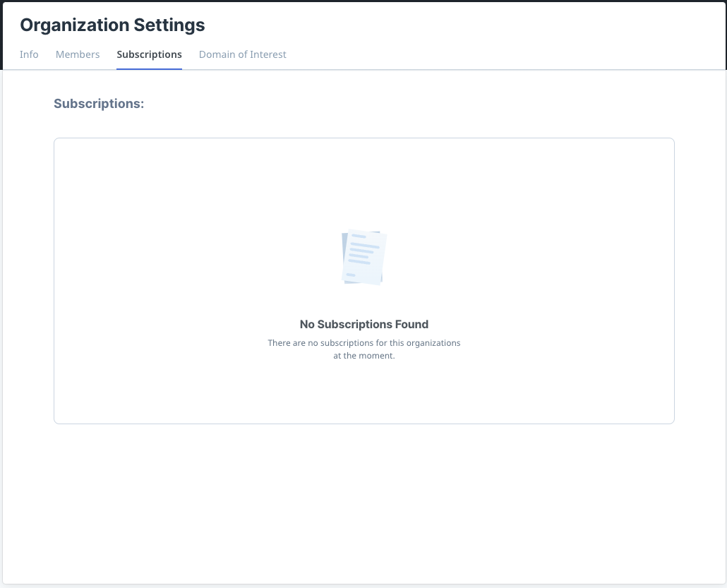Click the Organization Settings page title
The height and width of the screenshot is (588, 727).
pos(112,25)
